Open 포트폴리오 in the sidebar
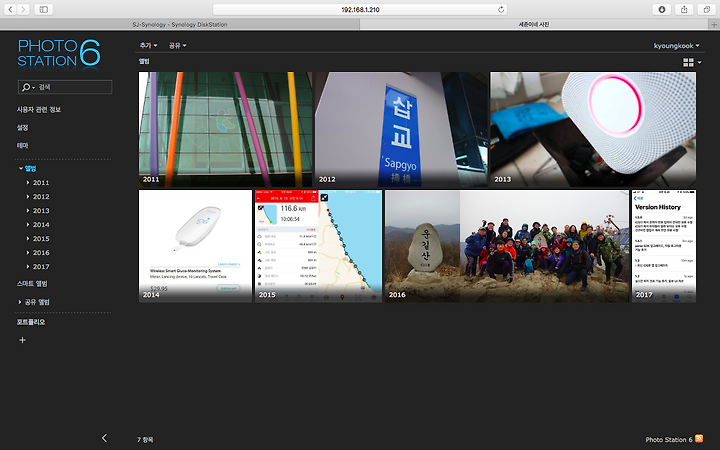Viewport: 720px width, 450px height. tap(31, 322)
